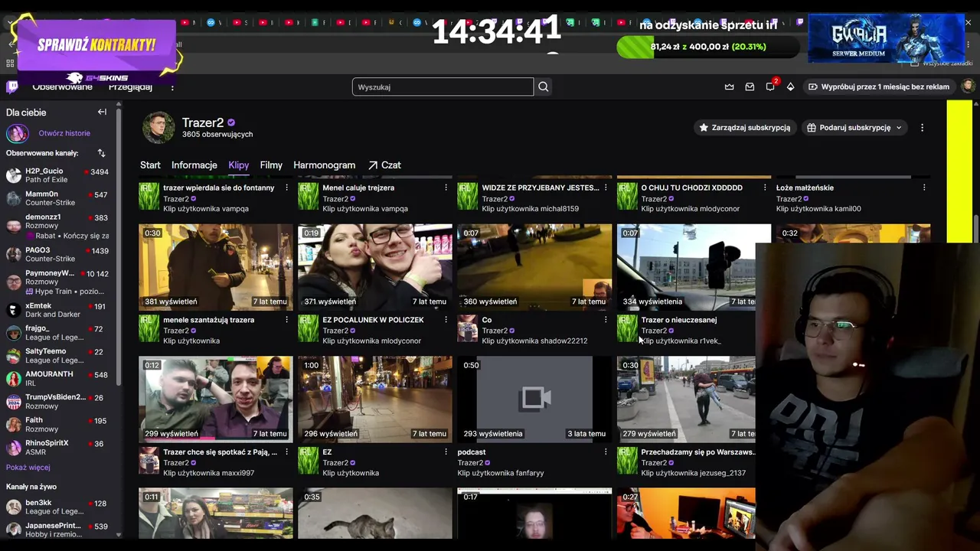This screenshot has width=980, height=551.
Task: Play 'EZ POCALUNEK W POLICZEK' clip thumbnail
Action: (375, 267)
